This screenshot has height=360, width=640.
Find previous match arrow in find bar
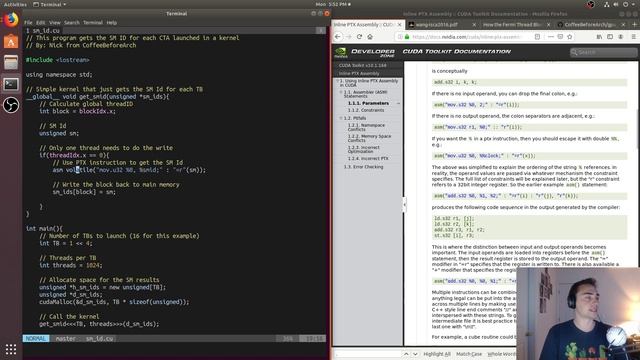406,354
